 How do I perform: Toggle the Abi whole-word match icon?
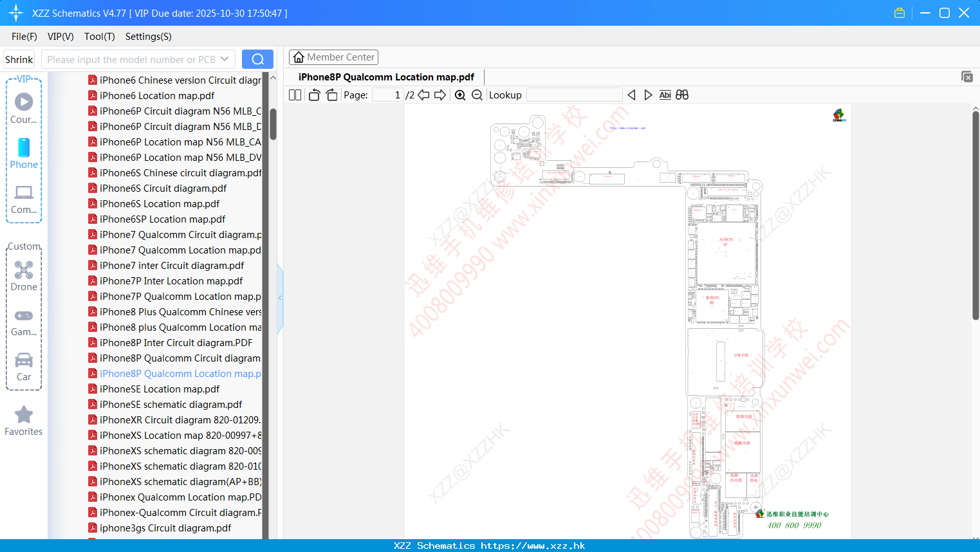coord(665,95)
